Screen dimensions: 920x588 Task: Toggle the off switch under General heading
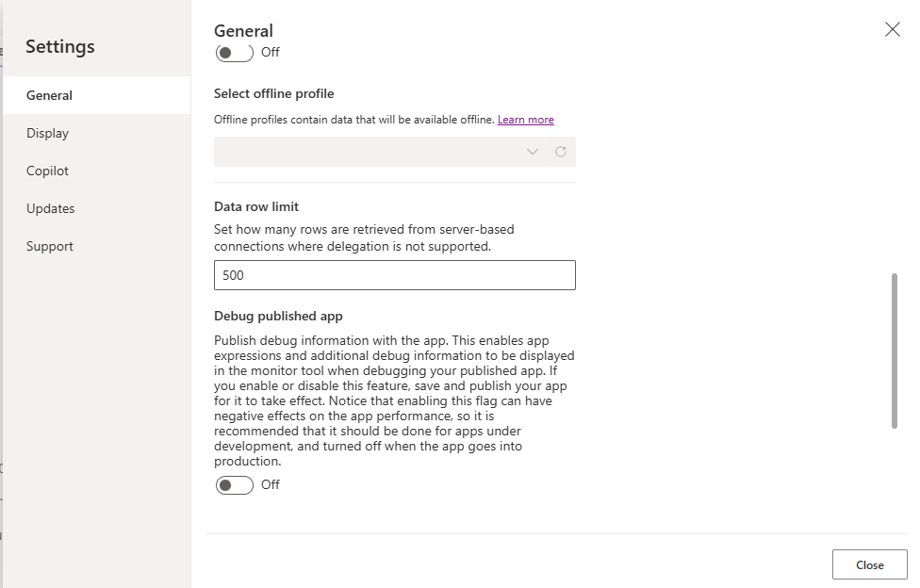[x=234, y=53]
